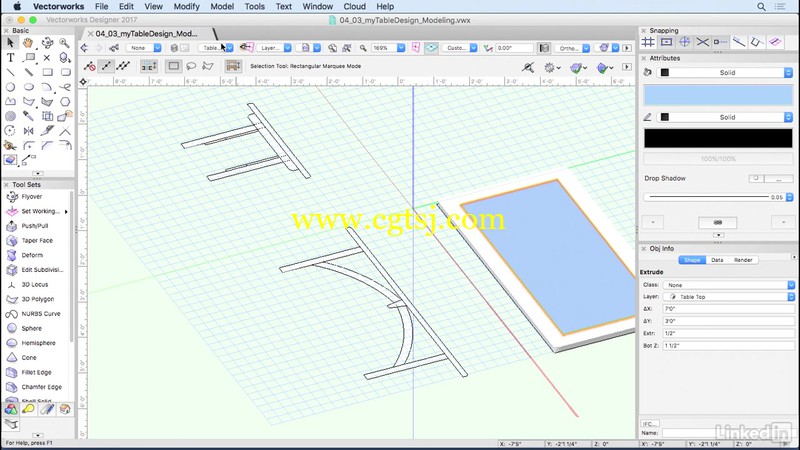Open the Tools menu
Screen dimensions: 800x450
pos(254,7)
